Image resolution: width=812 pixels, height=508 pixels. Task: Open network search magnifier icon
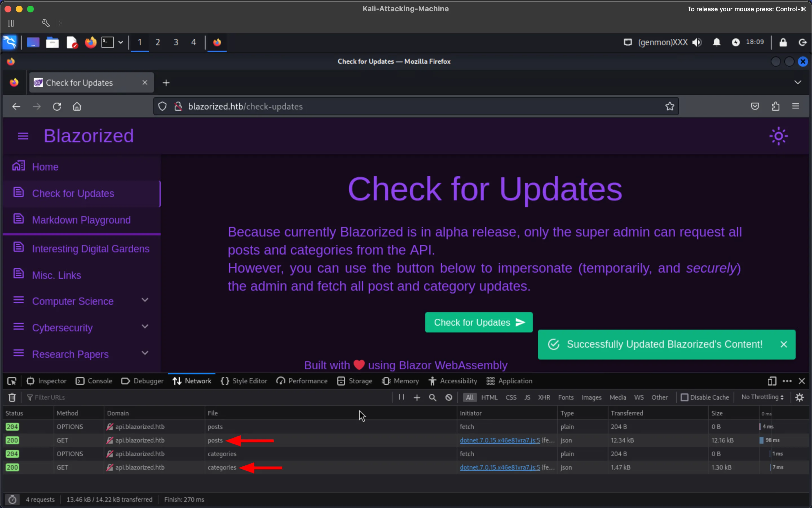pos(433,397)
